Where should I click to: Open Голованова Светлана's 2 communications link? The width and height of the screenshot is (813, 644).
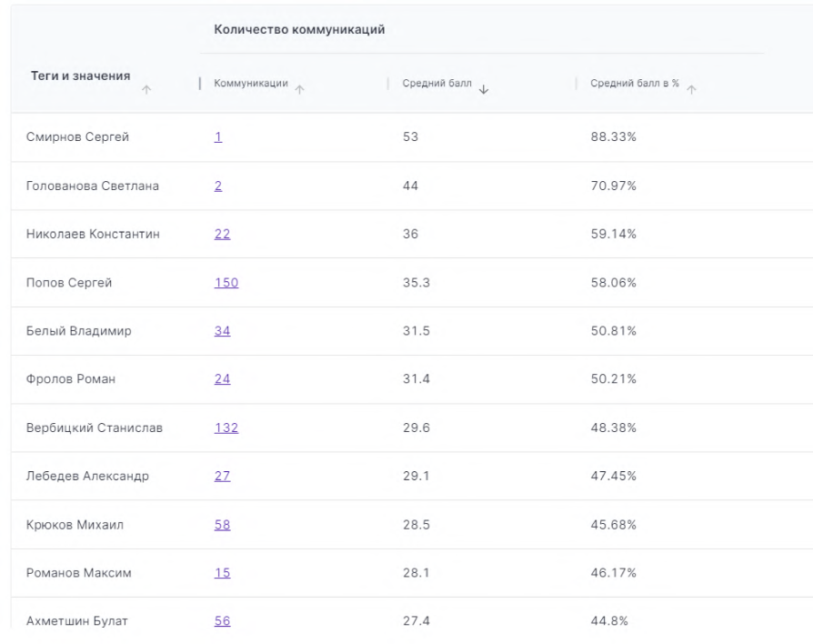[x=218, y=186]
